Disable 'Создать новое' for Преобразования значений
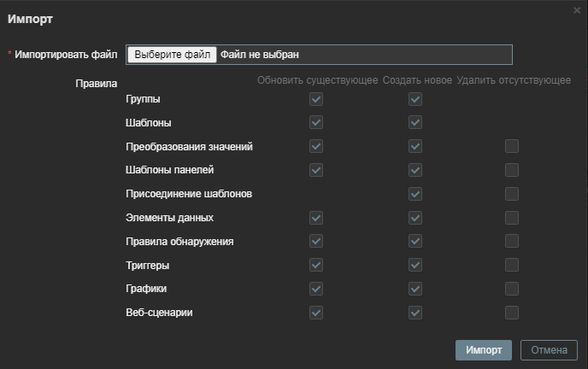Viewport: 588px width, 369px height. pyautogui.click(x=415, y=147)
